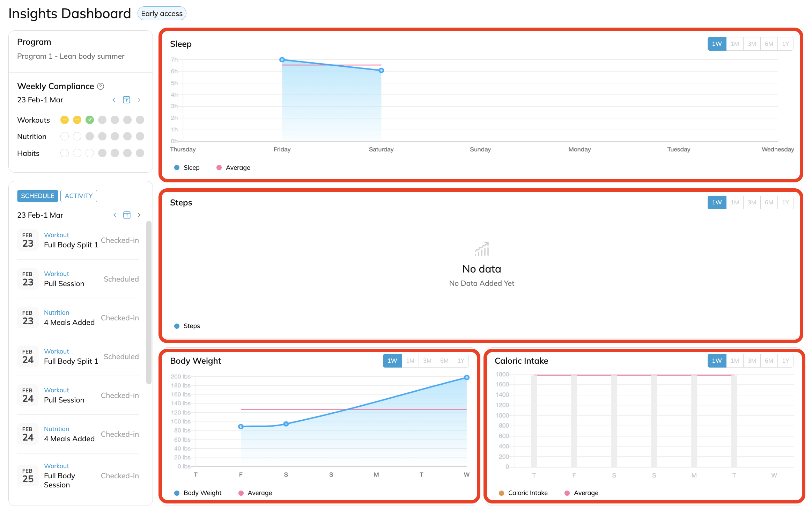Select 1M range on Sleep chart
Image resolution: width=812 pixels, height=515 pixels.
click(735, 44)
